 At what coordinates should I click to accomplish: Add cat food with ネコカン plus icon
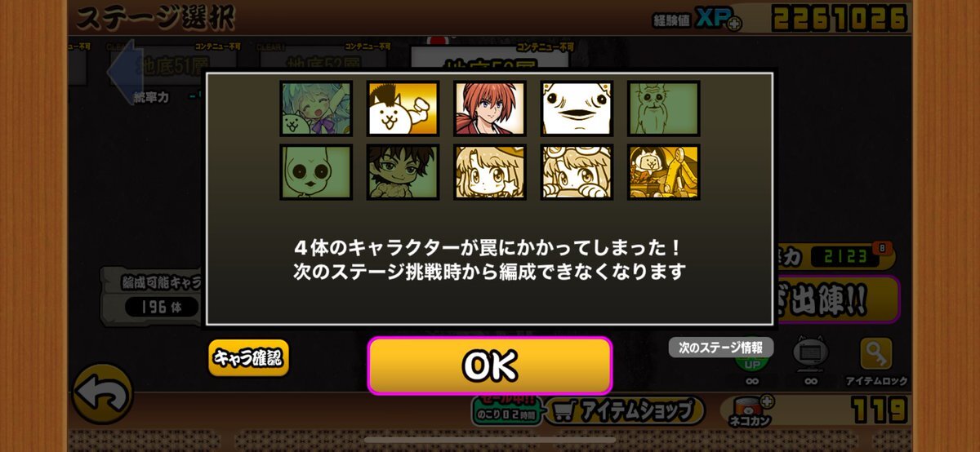765,401
